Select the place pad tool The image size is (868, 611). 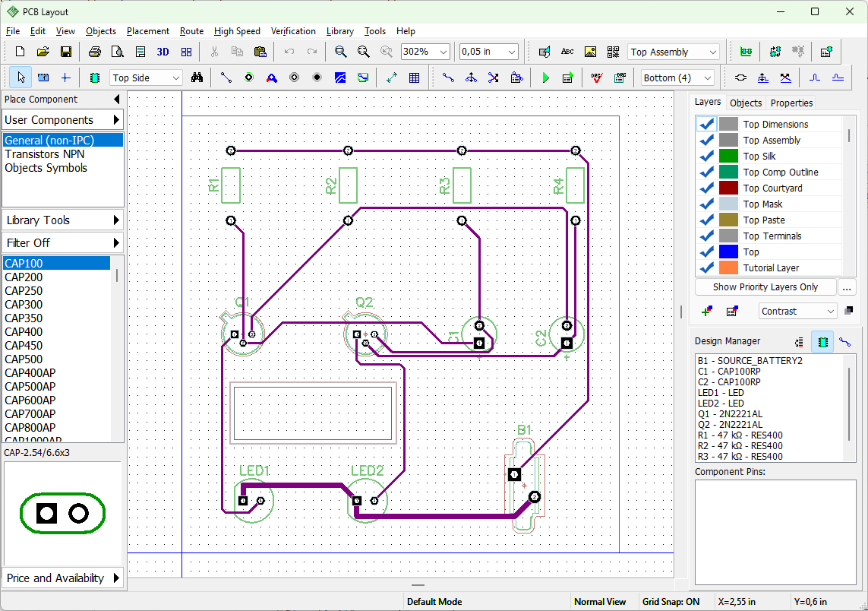click(248, 78)
